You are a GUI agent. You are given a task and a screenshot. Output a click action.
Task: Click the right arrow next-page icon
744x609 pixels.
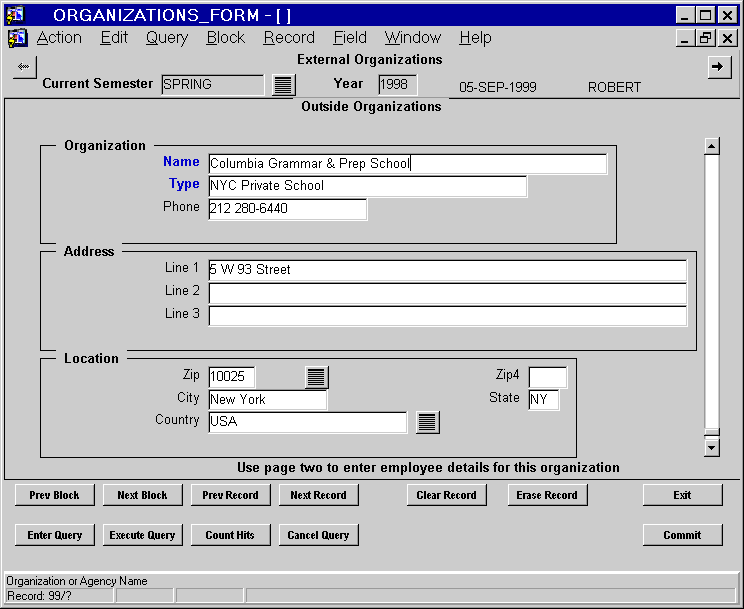coord(719,67)
